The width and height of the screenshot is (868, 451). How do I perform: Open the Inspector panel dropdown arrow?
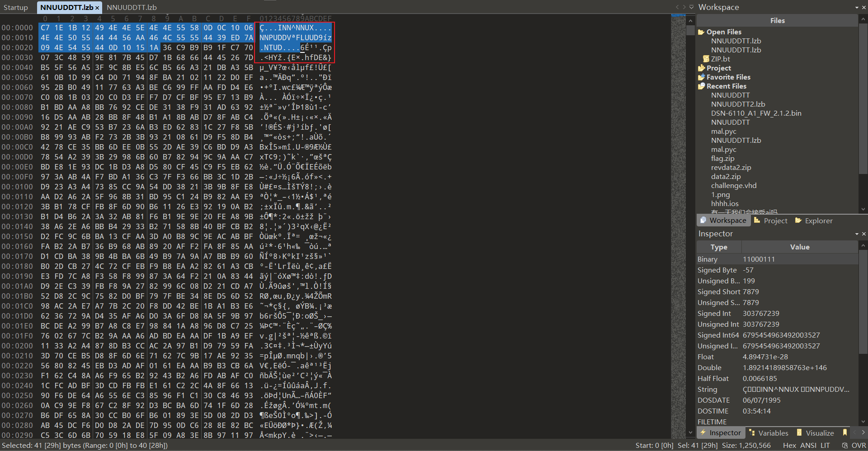pyautogui.click(x=857, y=234)
